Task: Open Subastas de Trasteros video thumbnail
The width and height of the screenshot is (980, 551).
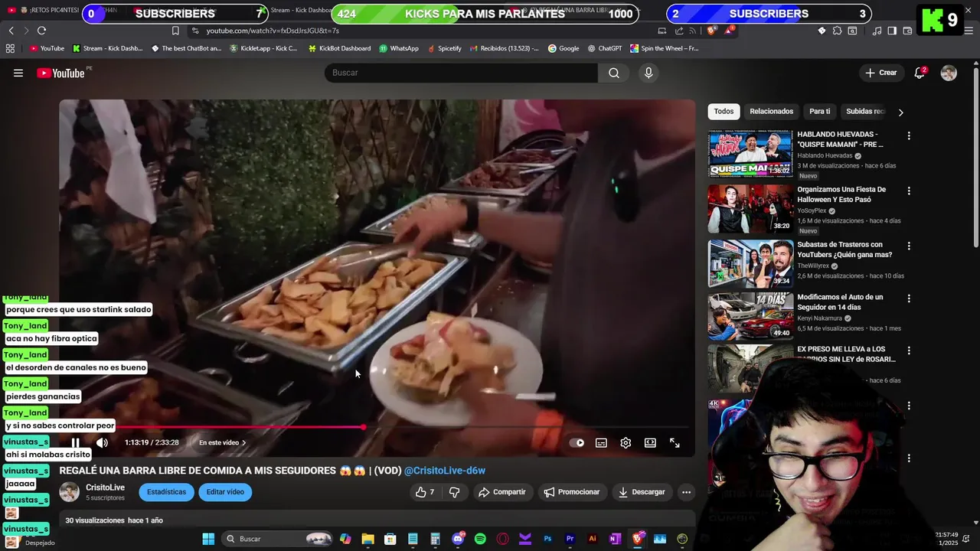Action: pos(750,264)
